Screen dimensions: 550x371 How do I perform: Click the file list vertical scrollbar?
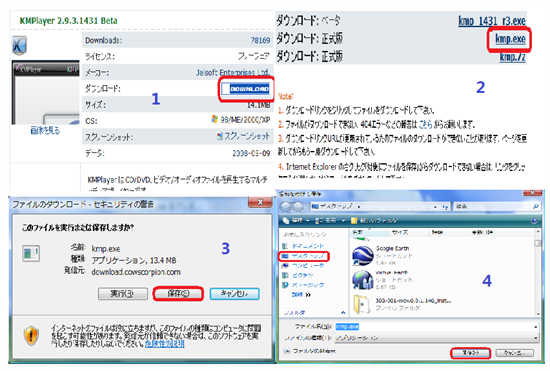tap(537, 272)
